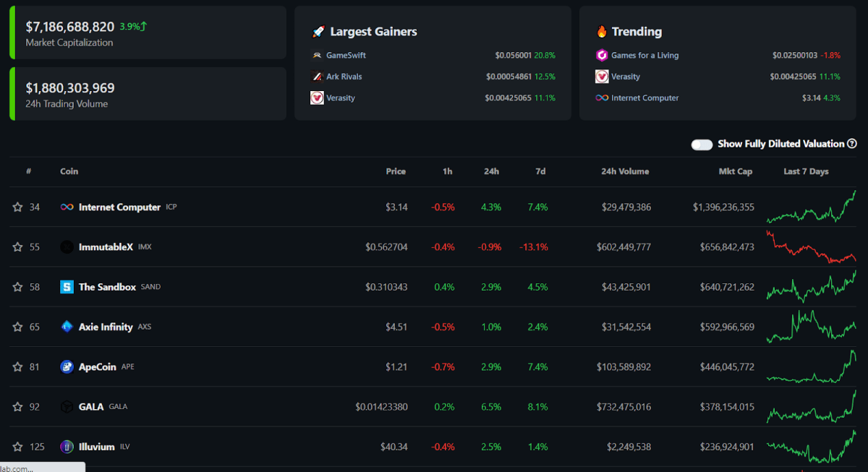Screen dimensions: 868x472
Task: View ImmutableX 7-day sparkline chart
Action: tap(812, 247)
